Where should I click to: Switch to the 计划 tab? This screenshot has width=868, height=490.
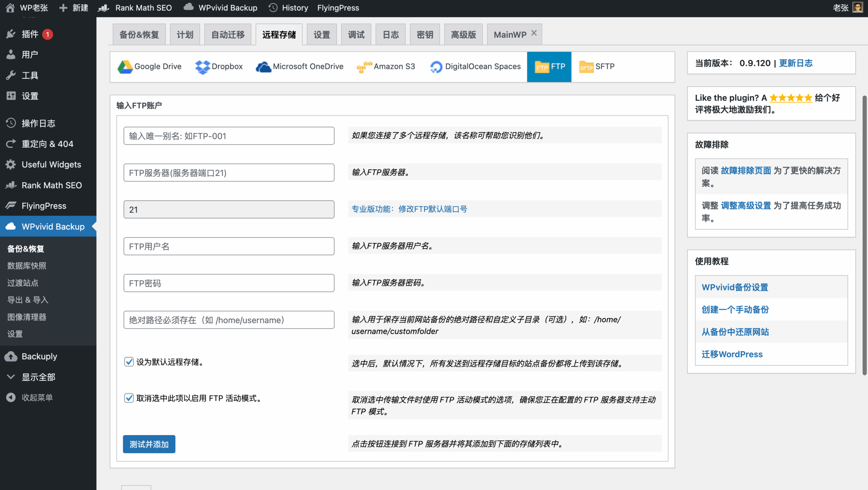[x=185, y=35]
